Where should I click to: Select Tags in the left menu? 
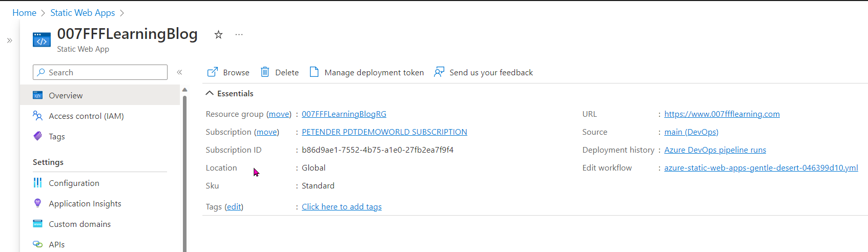pyautogui.click(x=56, y=137)
